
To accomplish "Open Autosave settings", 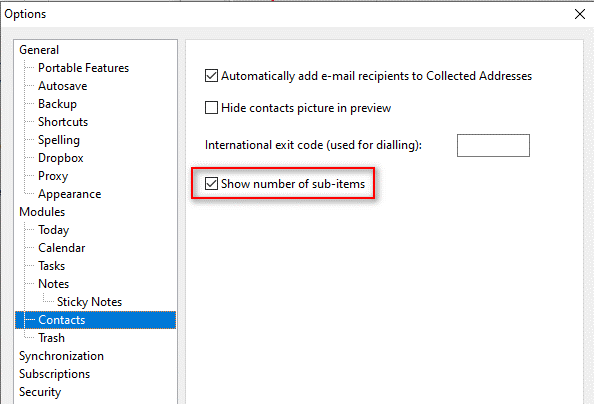I will pyautogui.click(x=63, y=86).
